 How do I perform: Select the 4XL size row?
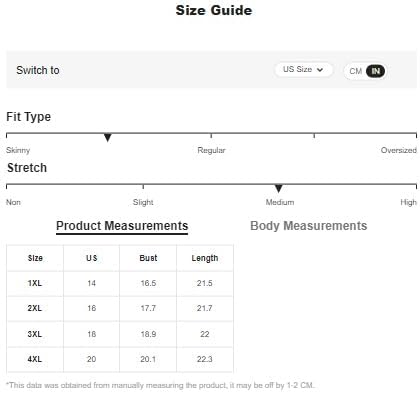point(120,359)
